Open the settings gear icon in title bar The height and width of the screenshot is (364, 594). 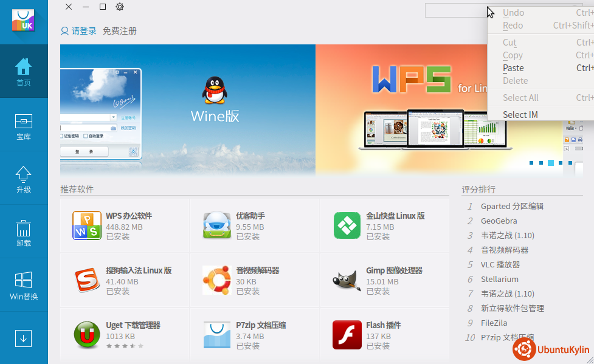(x=120, y=7)
